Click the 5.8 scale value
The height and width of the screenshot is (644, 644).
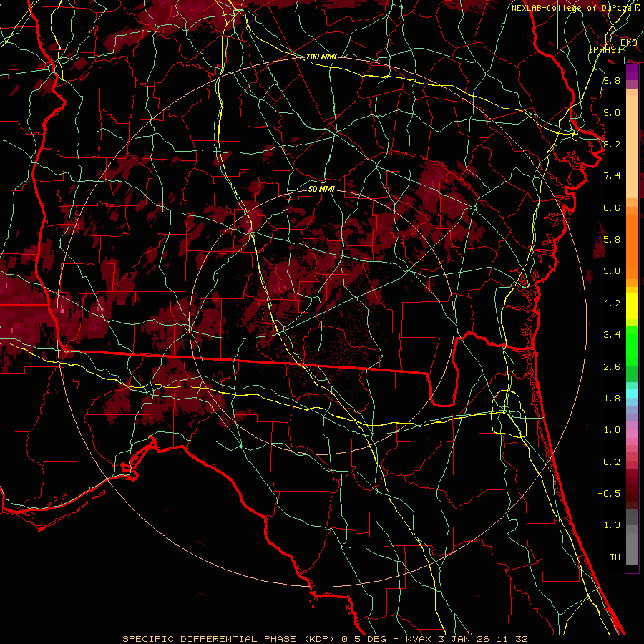612,240
